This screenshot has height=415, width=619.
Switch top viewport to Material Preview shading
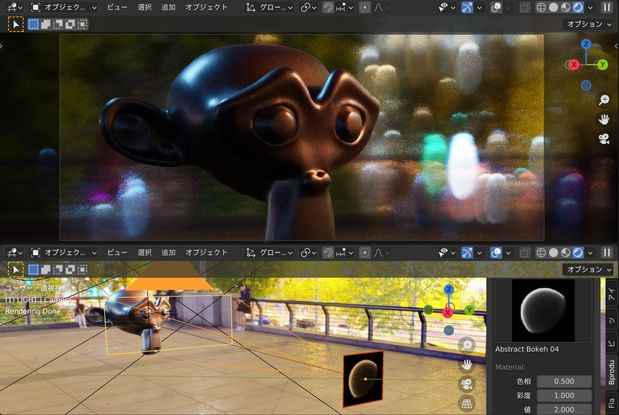[566, 8]
